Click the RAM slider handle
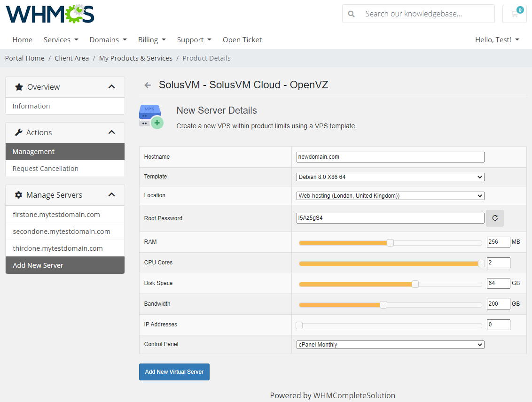 [391, 243]
